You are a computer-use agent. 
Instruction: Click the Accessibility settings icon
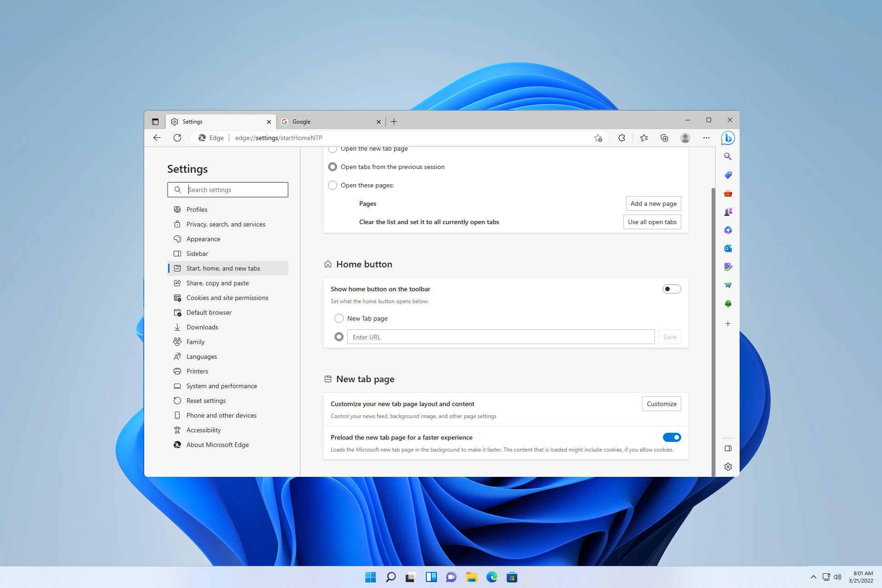click(177, 430)
